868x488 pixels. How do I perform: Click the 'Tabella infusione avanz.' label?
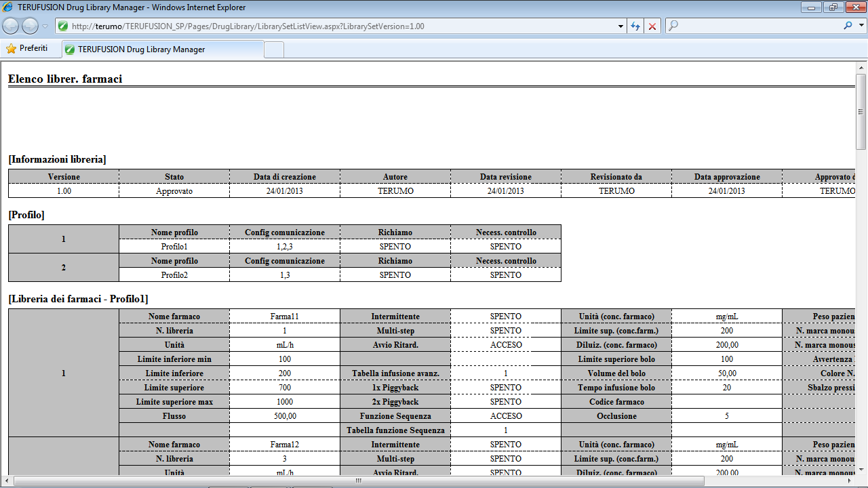tap(395, 373)
